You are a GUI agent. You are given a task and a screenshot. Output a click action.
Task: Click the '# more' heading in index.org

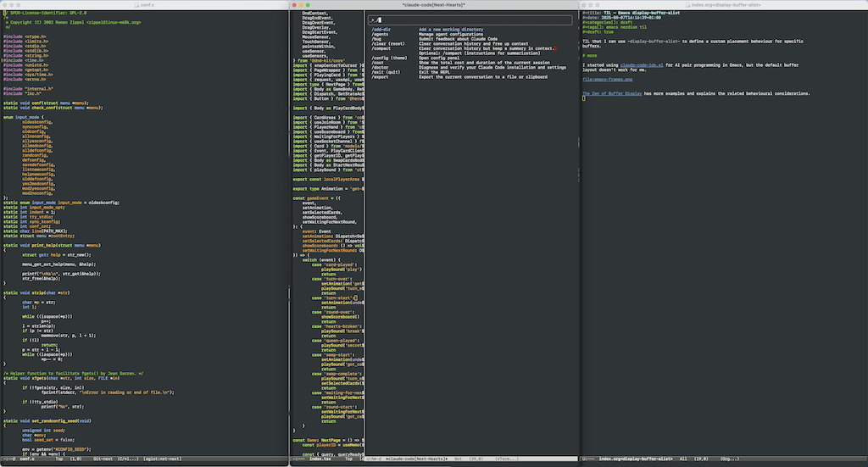tap(590, 55)
